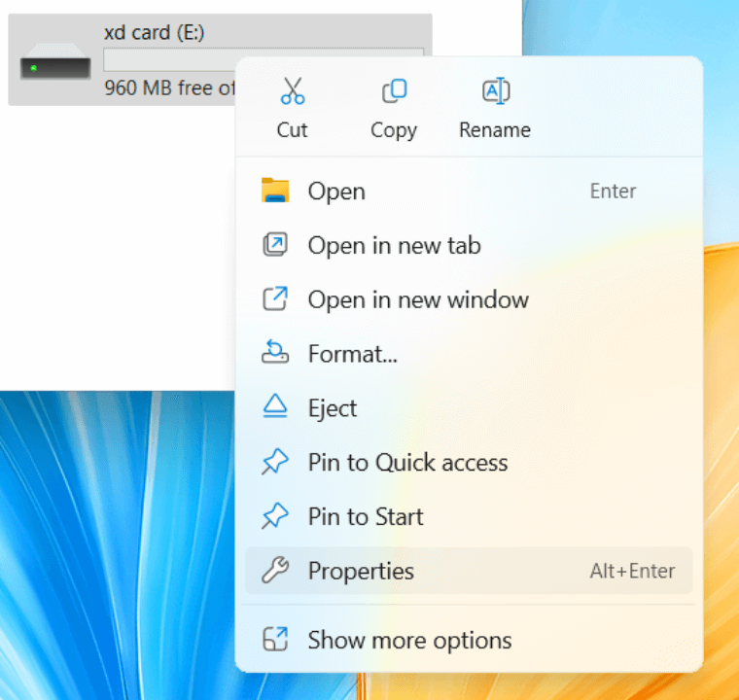Click the "xd card (E:)" drive name
This screenshot has width=739, height=700.
point(154,33)
